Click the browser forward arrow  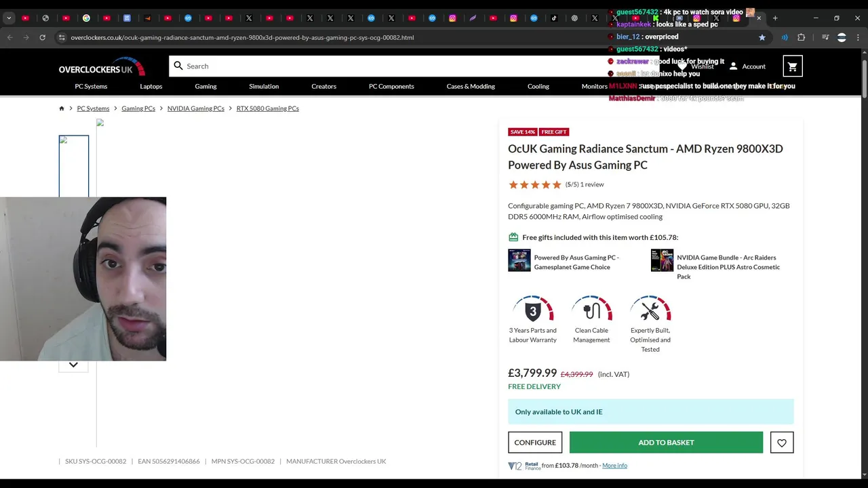coord(26,37)
